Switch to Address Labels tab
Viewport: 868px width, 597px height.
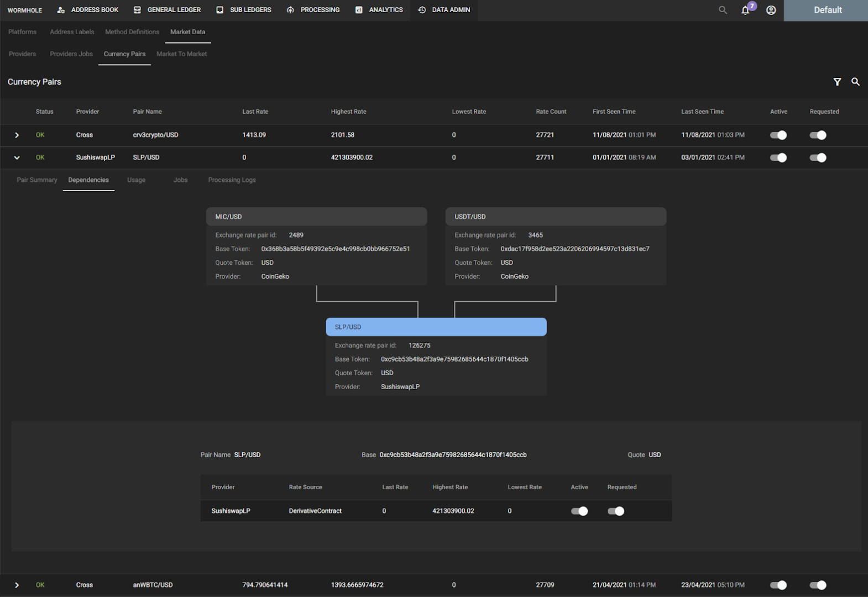pyautogui.click(x=72, y=32)
